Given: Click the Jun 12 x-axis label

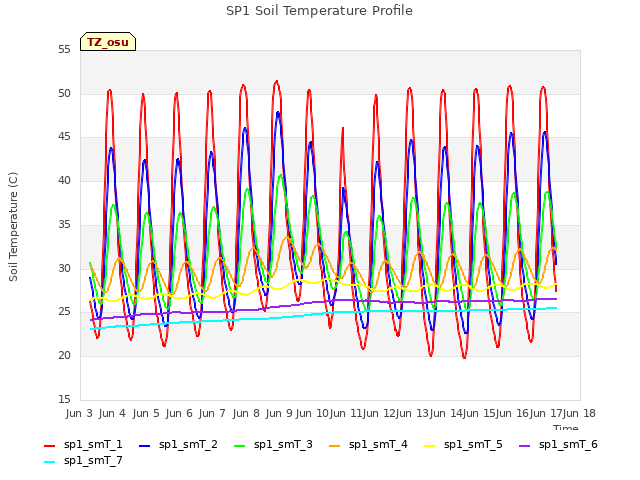Looking at the screenshot, I should click(x=379, y=413).
